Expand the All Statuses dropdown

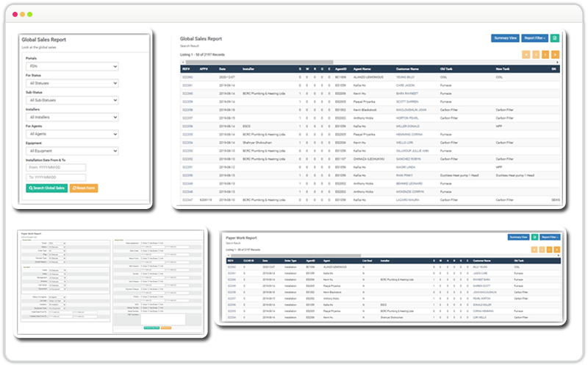73,83
